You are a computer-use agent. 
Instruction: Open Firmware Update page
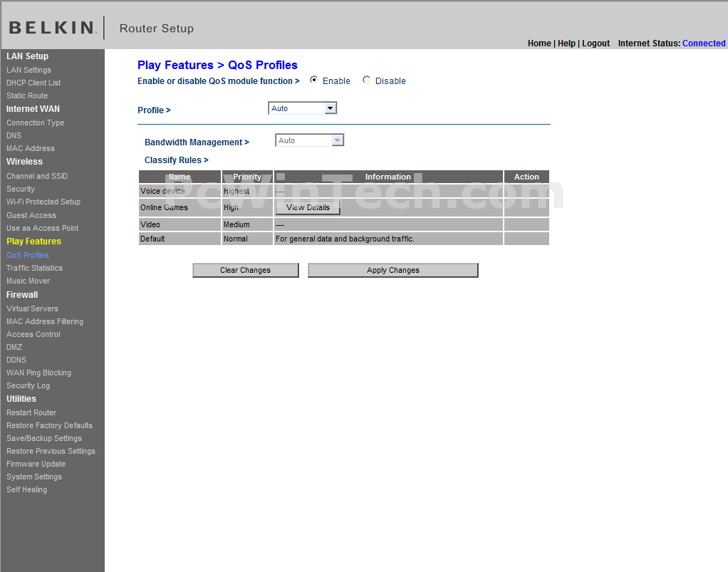pyautogui.click(x=36, y=464)
